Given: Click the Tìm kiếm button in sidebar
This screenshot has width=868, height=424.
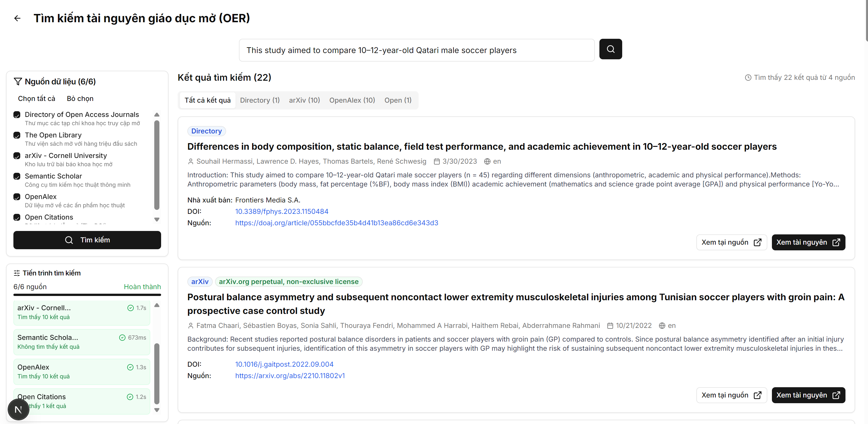Looking at the screenshot, I should [x=87, y=240].
